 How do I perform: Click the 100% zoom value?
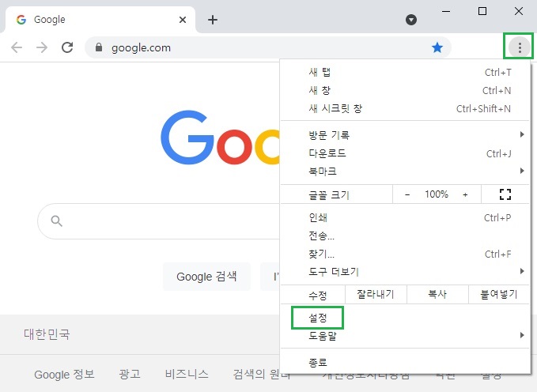437,194
